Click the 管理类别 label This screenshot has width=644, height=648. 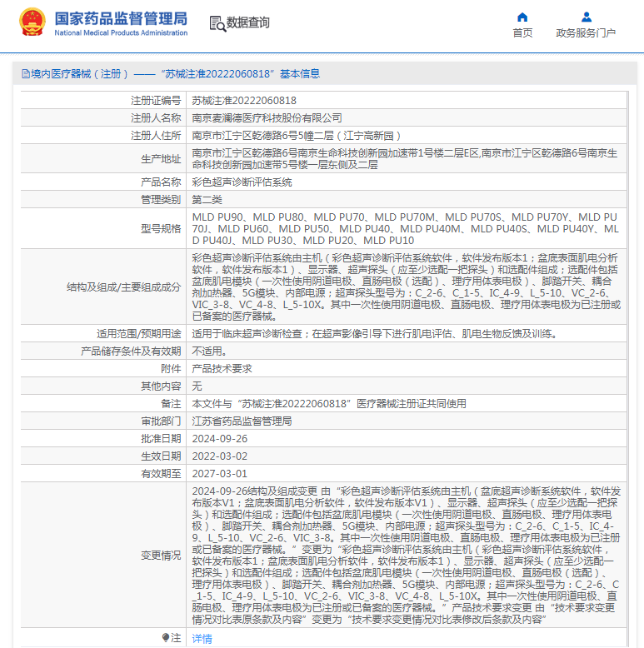coord(161,200)
